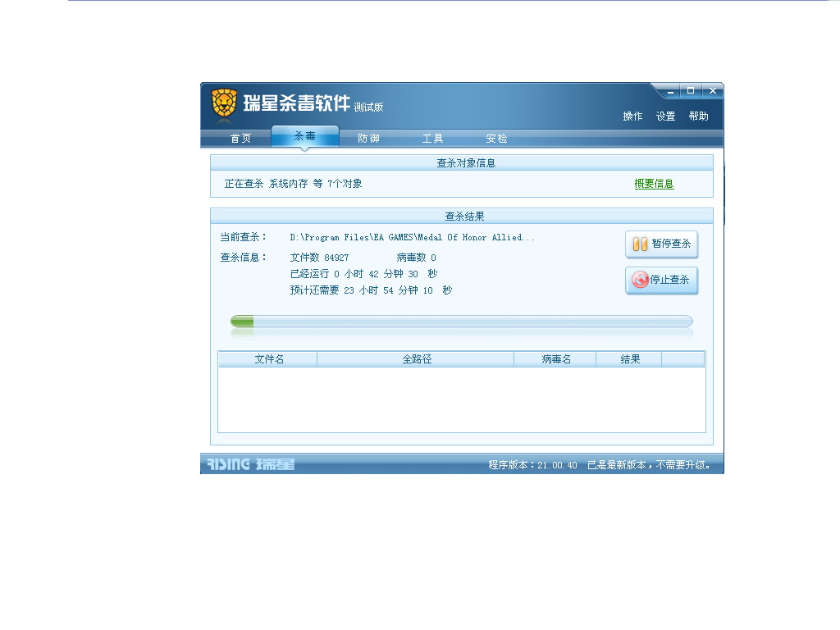Click the 查杀结果 section header
The image size is (840, 630).
pyautogui.click(x=464, y=217)
